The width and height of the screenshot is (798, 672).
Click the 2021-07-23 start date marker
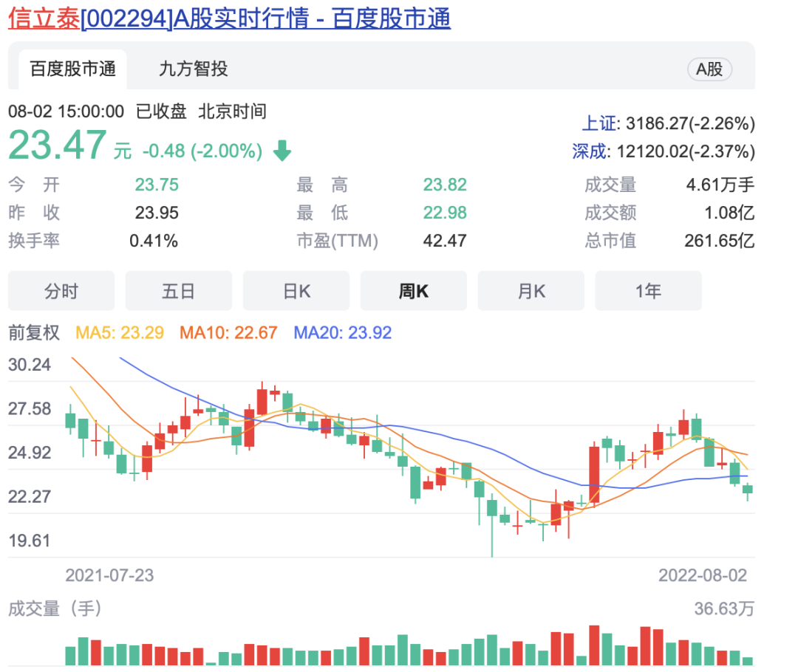(x=109, y=575)
